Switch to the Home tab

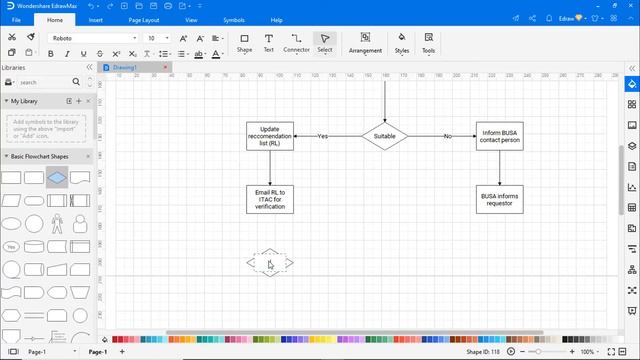coord(55,20)
